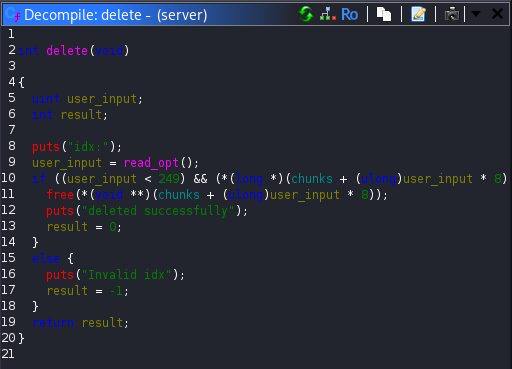The width and height of the screenshot is (512, 369).
Task: Click the free call on line 11
Action: pos(60,195)
